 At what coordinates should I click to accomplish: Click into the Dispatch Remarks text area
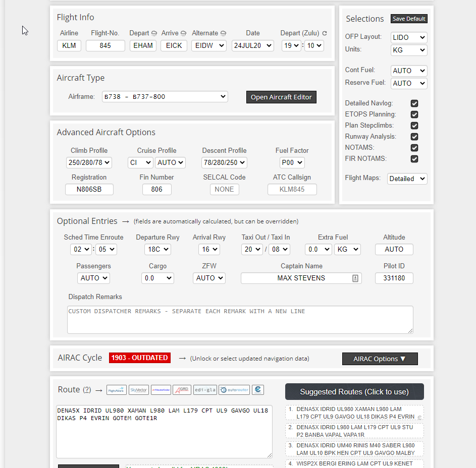point(240,320)
